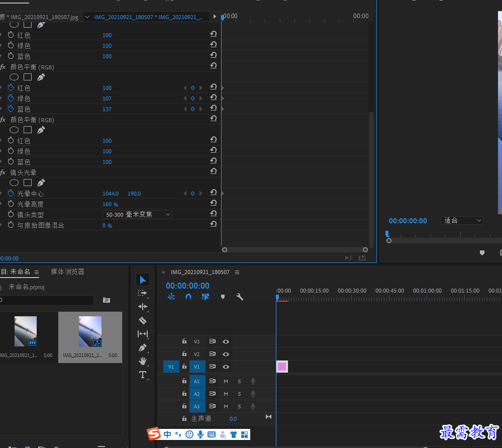Go to previous keyframe for 绿色 107
The image size is (502, 448).
185,99
